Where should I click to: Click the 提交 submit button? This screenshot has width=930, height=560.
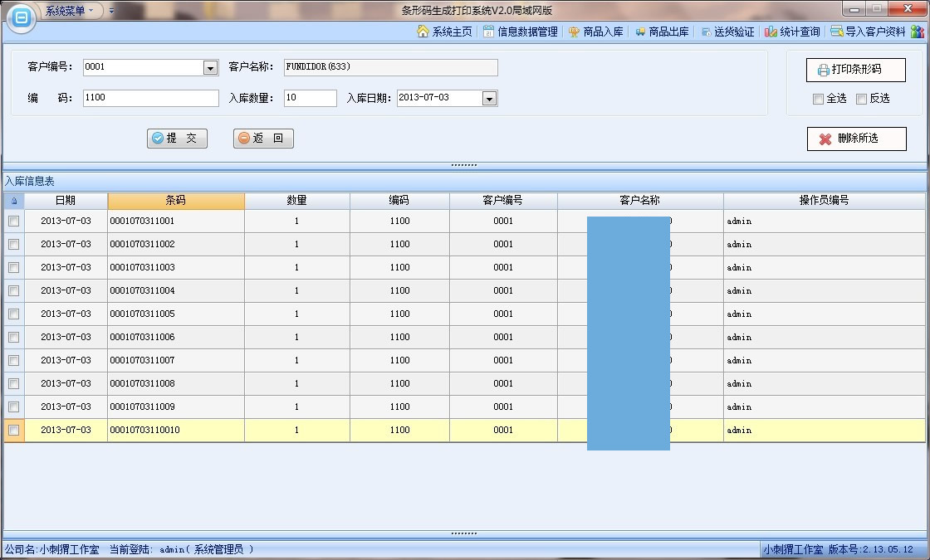(177, 138)
